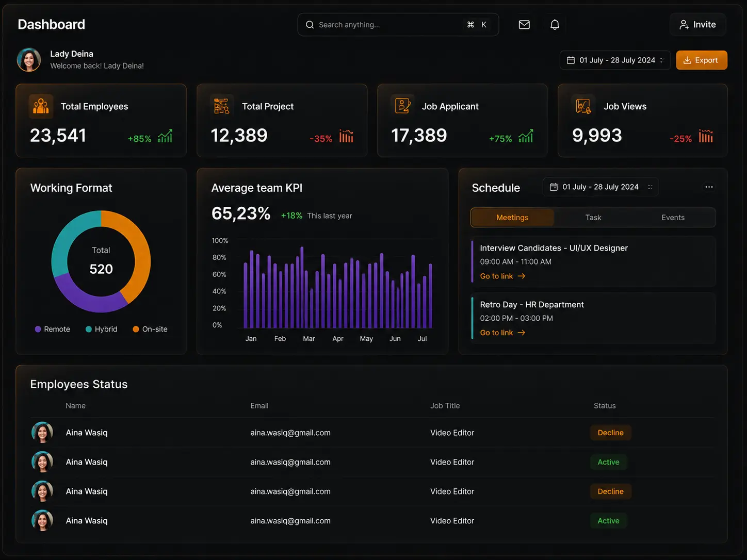Open the Schedule panel date range dropdown

[600, 187]
